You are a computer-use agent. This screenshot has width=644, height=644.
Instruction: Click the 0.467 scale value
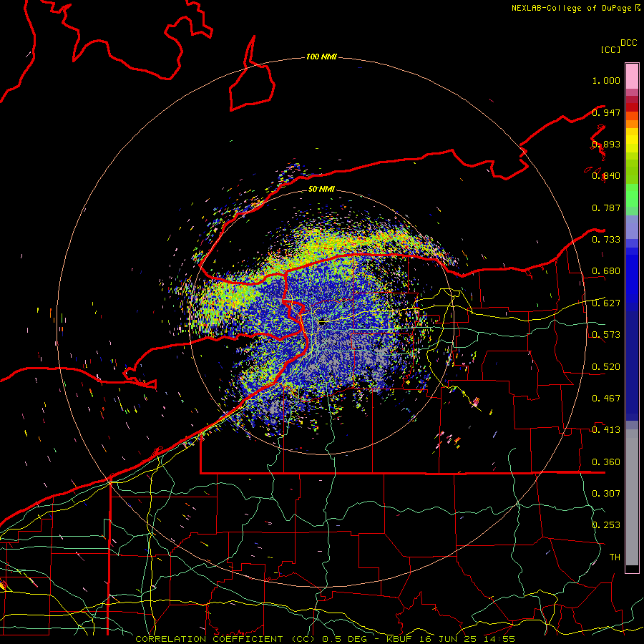606,399
